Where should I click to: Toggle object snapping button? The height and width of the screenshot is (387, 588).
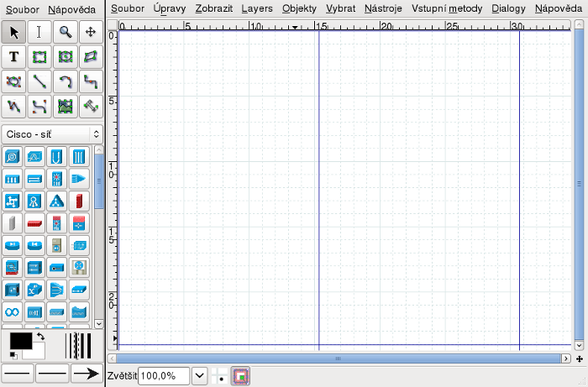click(241, 376)
